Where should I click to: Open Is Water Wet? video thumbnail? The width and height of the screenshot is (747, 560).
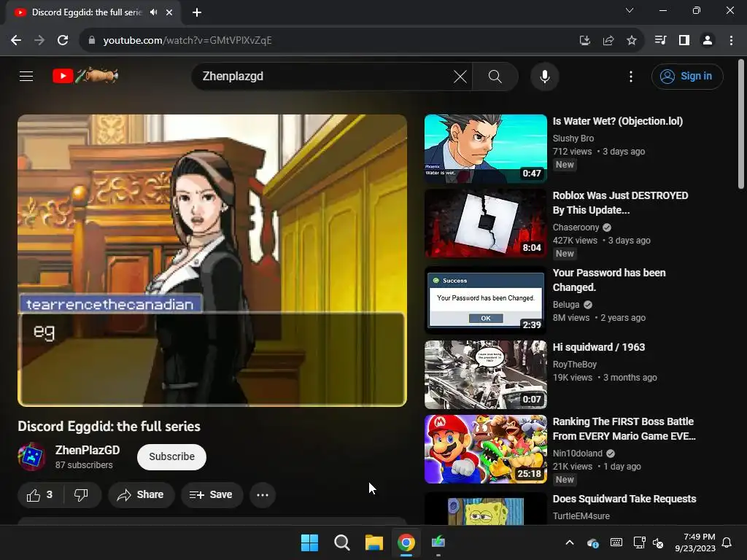click(x=485, y=149)
